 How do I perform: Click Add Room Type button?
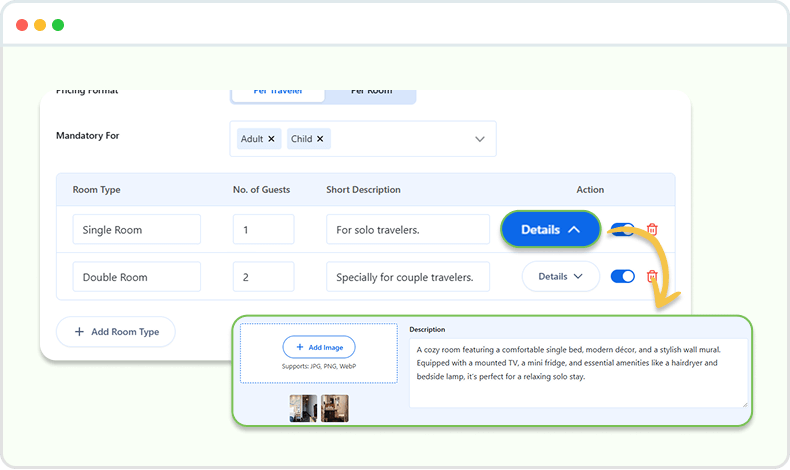pos(116,332)
